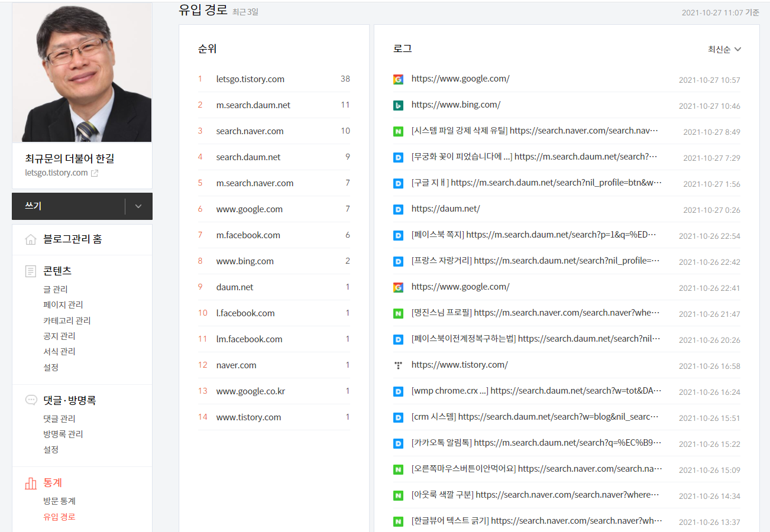Click Daum icon for 페이스북이전계정복구하는법 entry
The width and height of the screenshot is (770, 532).
click(x=398, y=339)
